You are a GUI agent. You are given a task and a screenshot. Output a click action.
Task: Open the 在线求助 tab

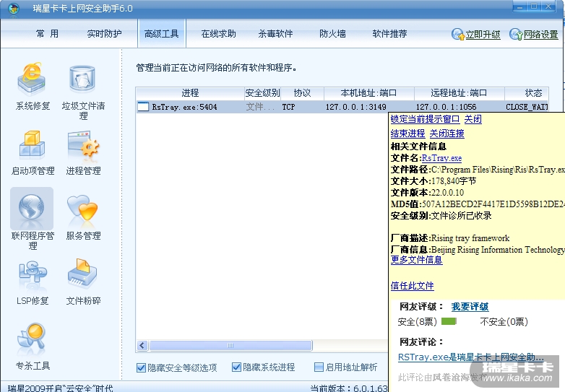pos(218,34)
